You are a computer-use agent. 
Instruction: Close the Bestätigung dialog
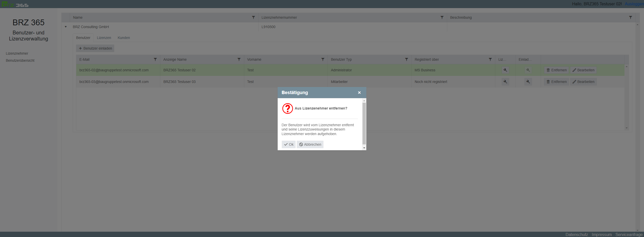359,93
